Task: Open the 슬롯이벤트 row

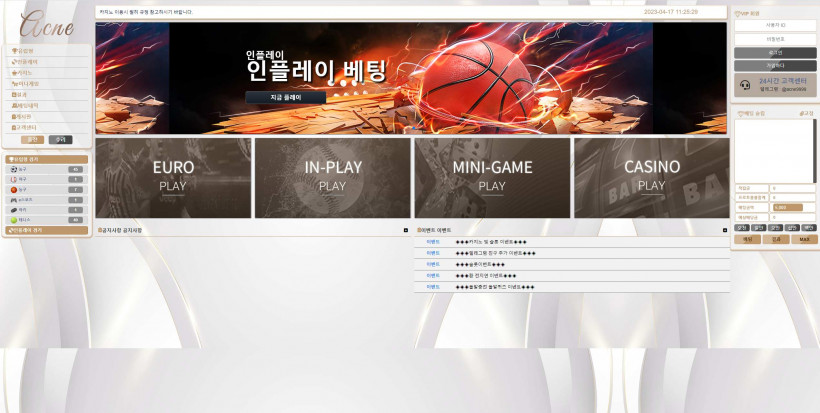Action: click(572, 265)
